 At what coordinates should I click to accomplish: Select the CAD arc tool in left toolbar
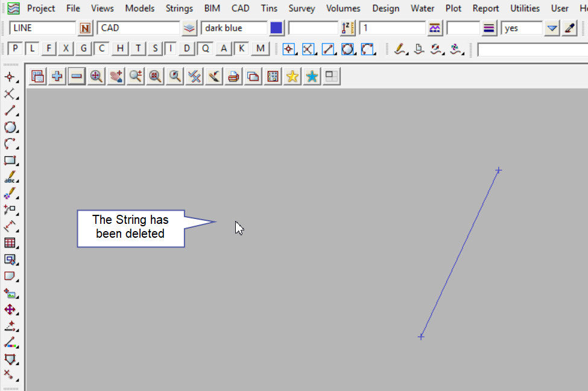[10, 144]
